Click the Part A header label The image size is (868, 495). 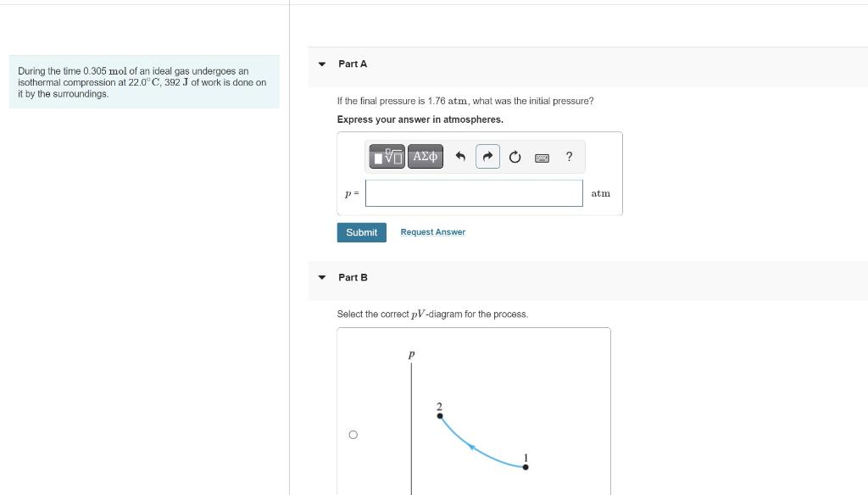coord(353,64)
